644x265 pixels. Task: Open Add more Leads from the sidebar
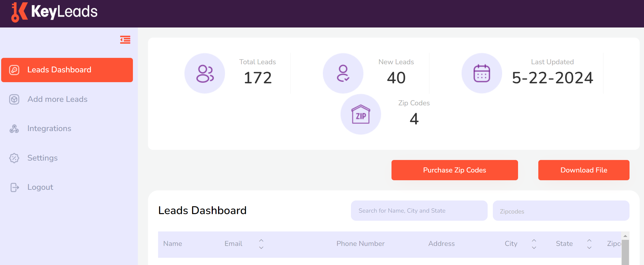pyautogui.click(x=57, y=99)
